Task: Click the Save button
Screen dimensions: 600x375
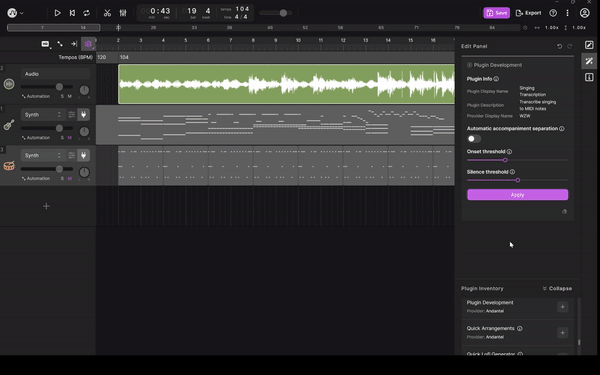Action: click(x=496, y=13)
